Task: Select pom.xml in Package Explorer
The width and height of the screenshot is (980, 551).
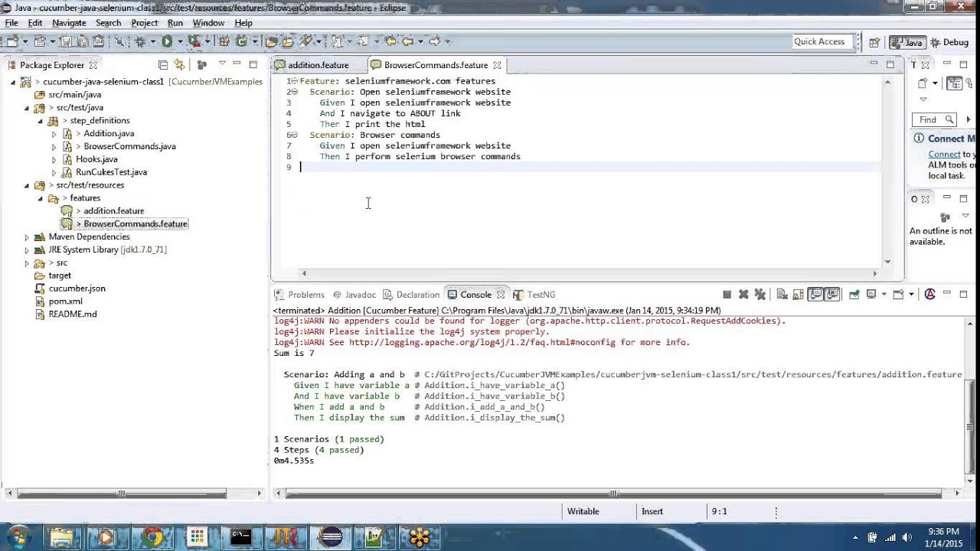Action: 65,302
